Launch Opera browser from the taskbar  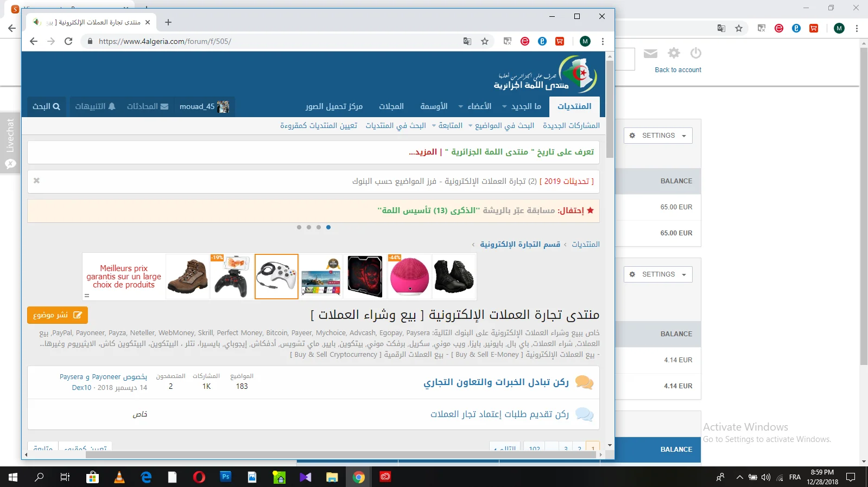pyautogui.click(x=199, y=477)
